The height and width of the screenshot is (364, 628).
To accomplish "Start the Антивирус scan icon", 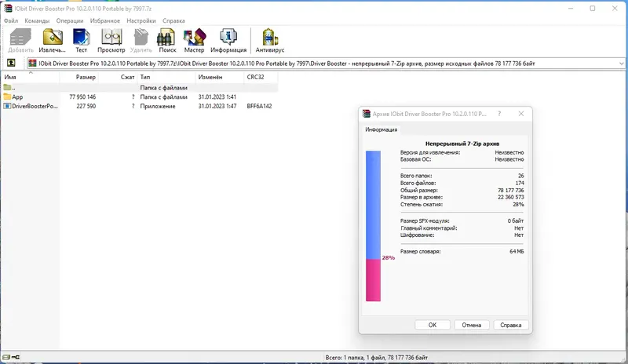I will (270, 37).
